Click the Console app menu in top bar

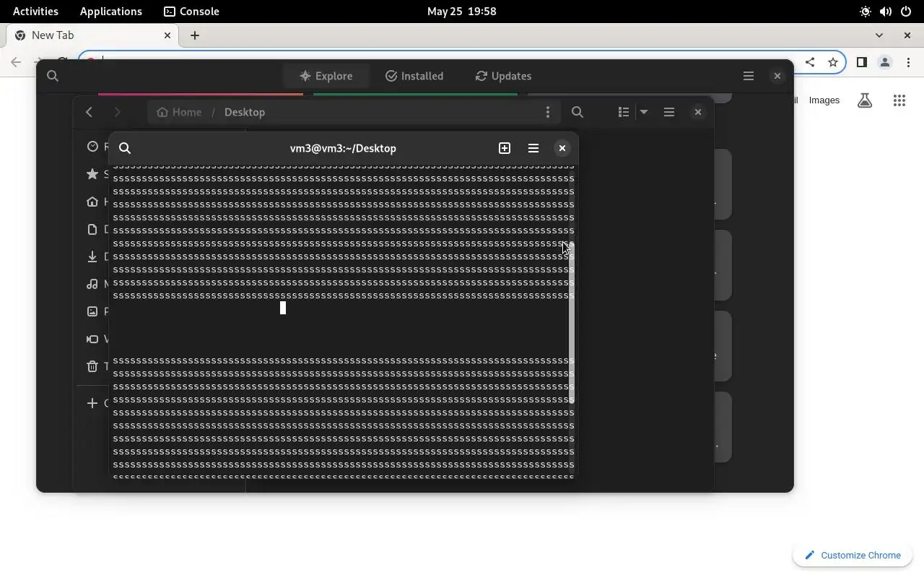pyautogui.click(x=191, y=12)
